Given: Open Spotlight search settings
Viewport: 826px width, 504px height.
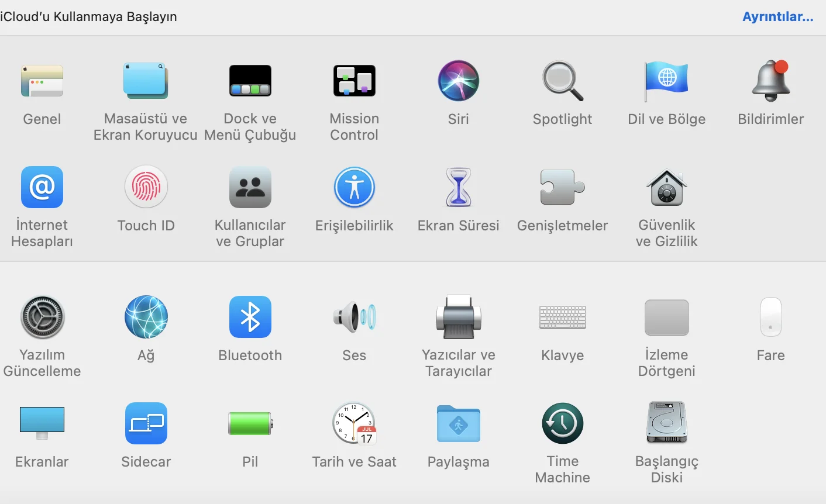Looking at the screenshot, I should pos(563,81).
